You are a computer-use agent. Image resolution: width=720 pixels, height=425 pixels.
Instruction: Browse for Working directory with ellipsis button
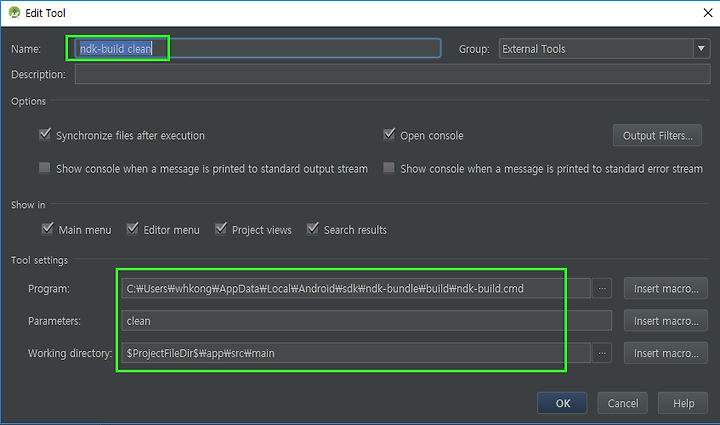[602, 353]
